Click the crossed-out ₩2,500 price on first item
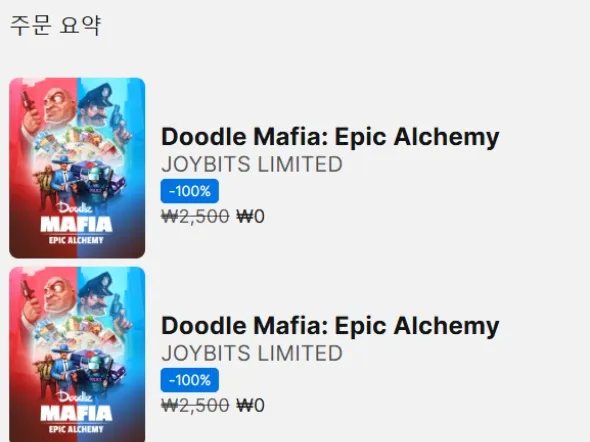Viewport: 590px width, 442px height. [195, 217]
